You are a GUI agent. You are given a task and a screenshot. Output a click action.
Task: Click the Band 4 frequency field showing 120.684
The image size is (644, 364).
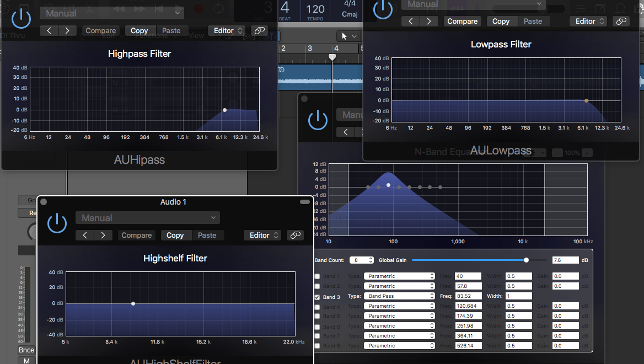pyautogui.click(x=468, y=306)
